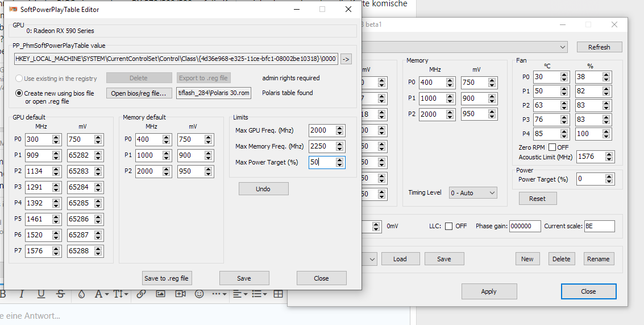
Task: Click the Acoustic Limit field 1576
Action: (x=591, y=157)
